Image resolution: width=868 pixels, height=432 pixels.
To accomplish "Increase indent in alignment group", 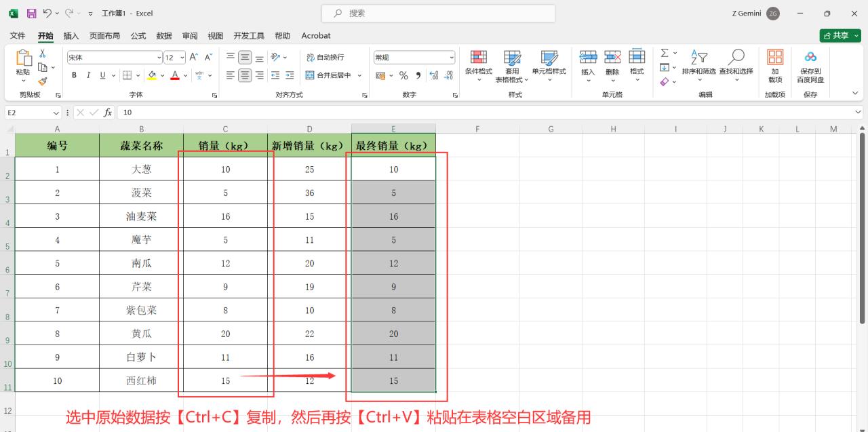I will pyautogui.click(x=290, y=75).
